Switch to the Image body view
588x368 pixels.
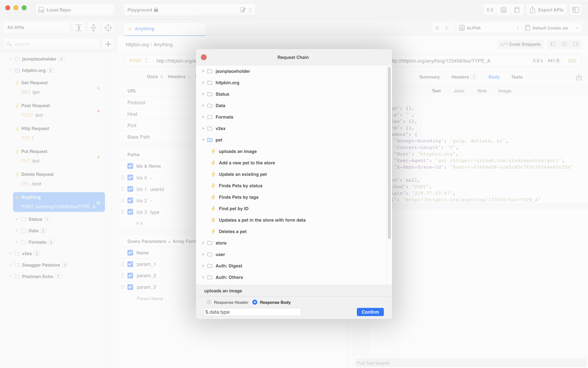tap(505, 91)
